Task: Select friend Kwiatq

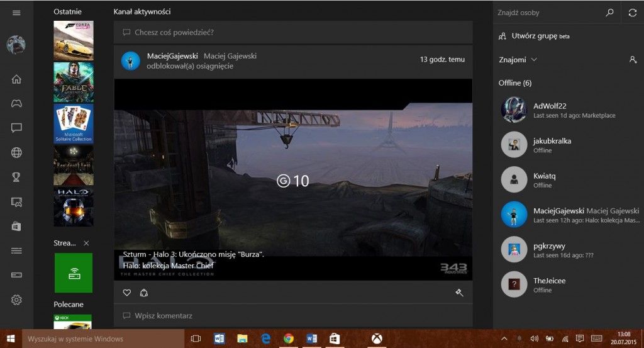Action: click(x=568, y=180)
